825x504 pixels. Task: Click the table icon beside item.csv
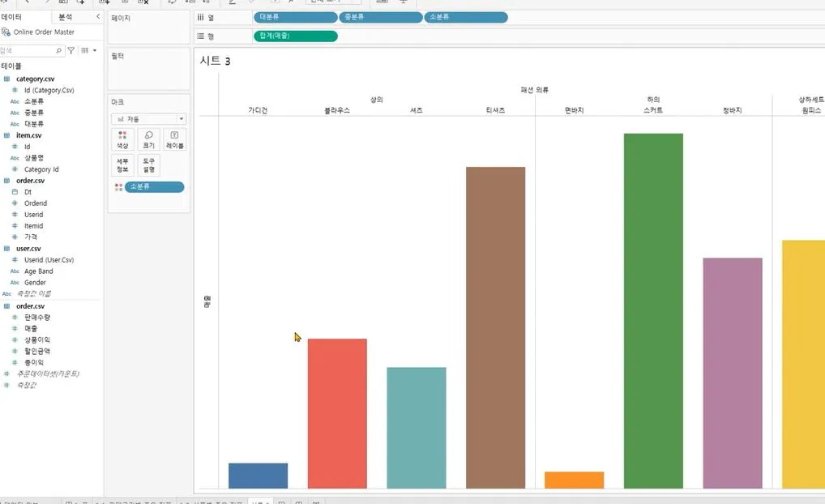click(x=6, y=135)
